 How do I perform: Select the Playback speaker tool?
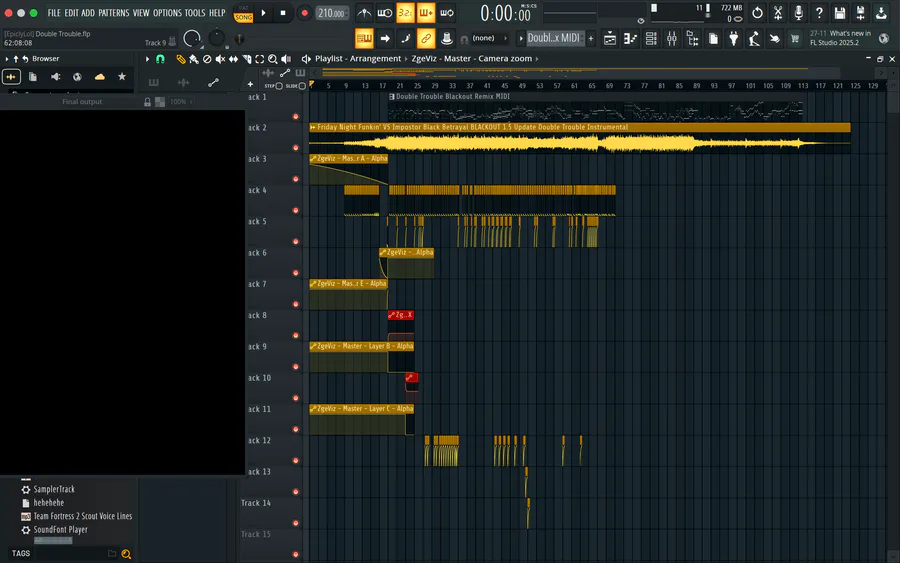286,59
